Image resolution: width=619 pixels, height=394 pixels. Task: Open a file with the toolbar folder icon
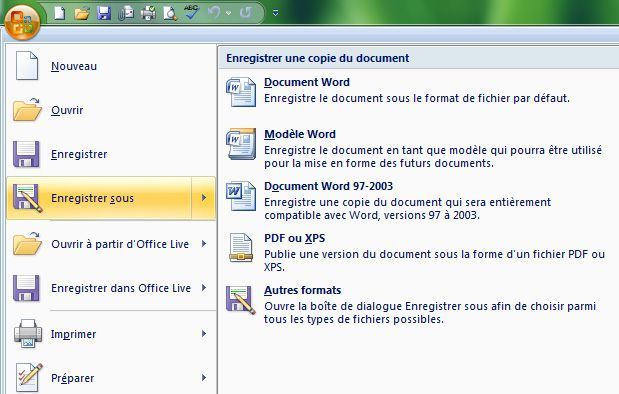click(x=82, y=13)
